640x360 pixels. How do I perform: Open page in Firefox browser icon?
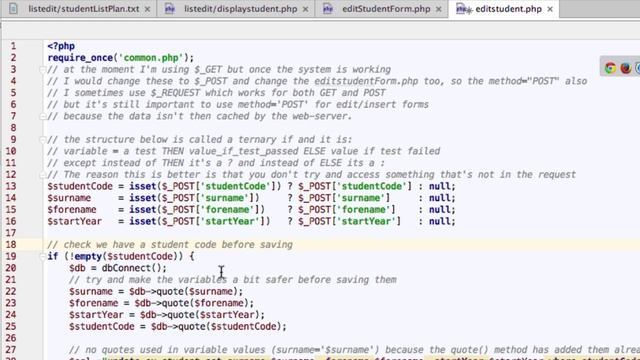(626, 68)
